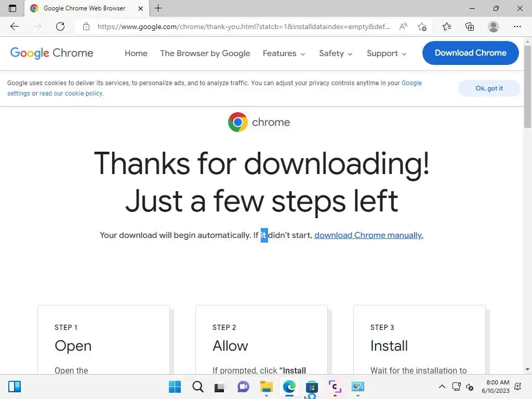The image size is (532, 399).
Task: Open the Collections icon
Action: (x=470, y=26)
